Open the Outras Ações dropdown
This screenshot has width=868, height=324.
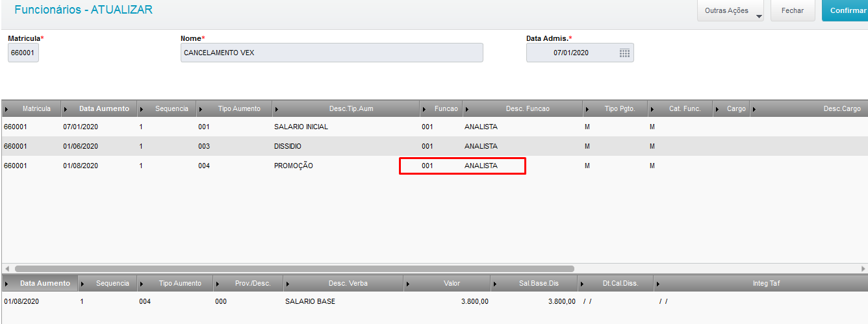click(730, 10)
